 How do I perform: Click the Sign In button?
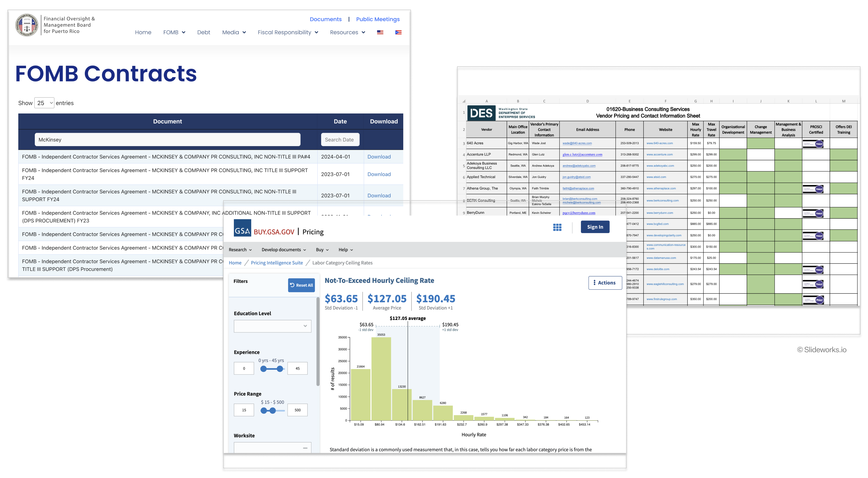595,227
